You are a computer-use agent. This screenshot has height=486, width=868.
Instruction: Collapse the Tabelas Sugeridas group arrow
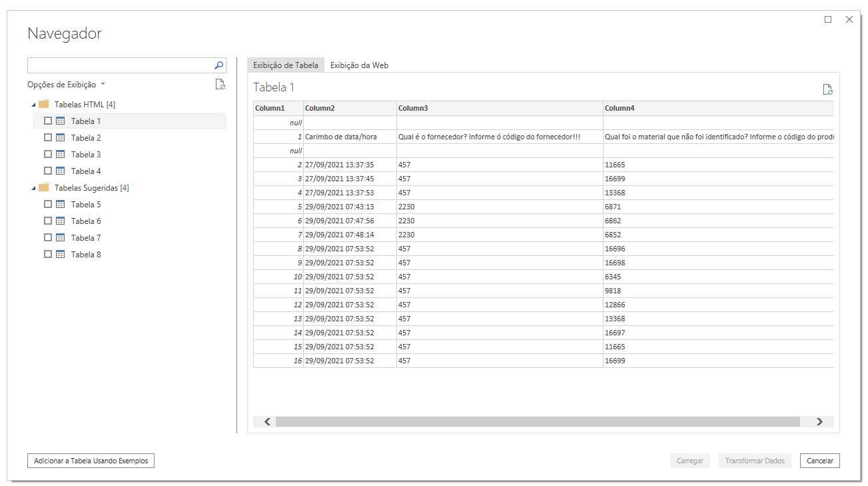pyautogui.click(x=33, y=188)
